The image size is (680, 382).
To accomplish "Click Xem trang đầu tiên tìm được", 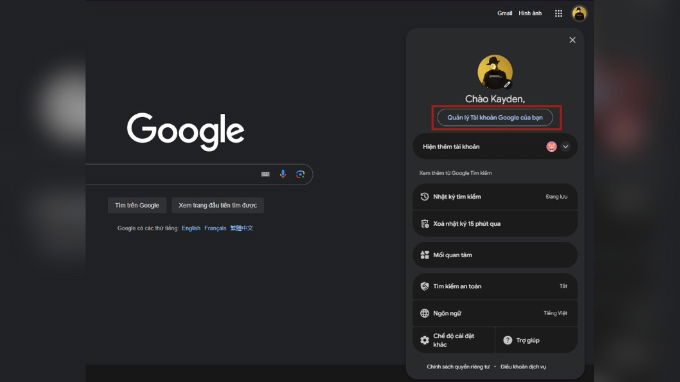I will [218, 205].
